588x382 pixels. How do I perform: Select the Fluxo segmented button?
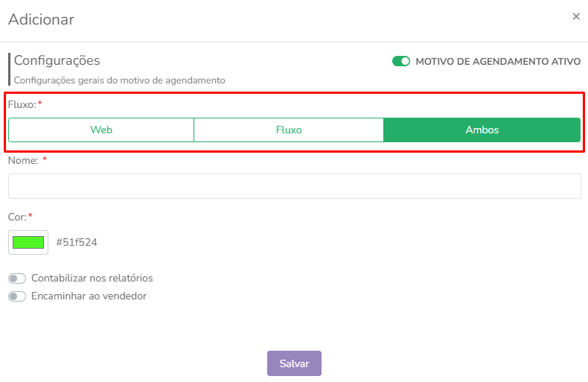pyautogui.click(x=289, y=130)
